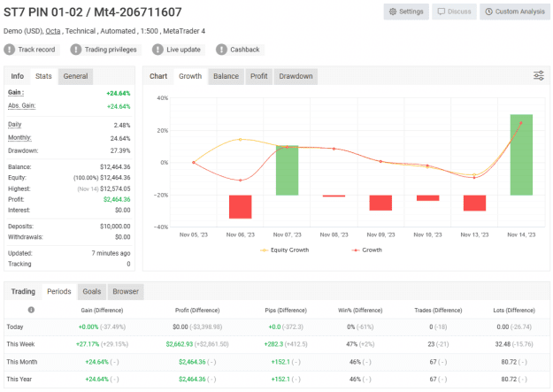Open the Goals tab
This screenshot has height=392, width=553.
(x=92, y=291)
